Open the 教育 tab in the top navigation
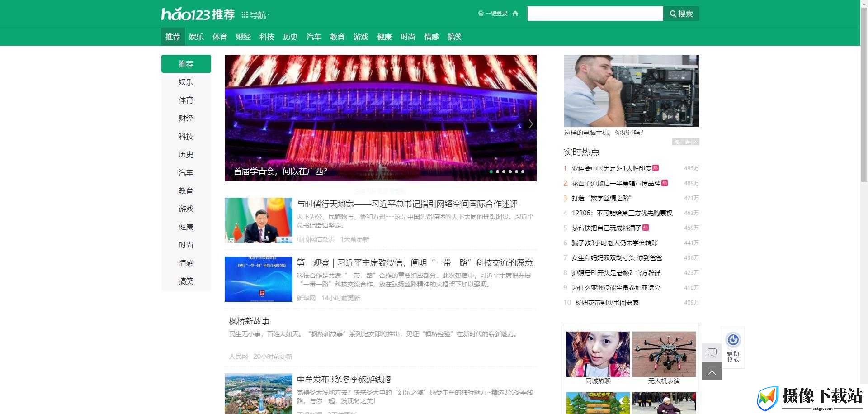Screen dimensions: 868x414 (337, 37)
